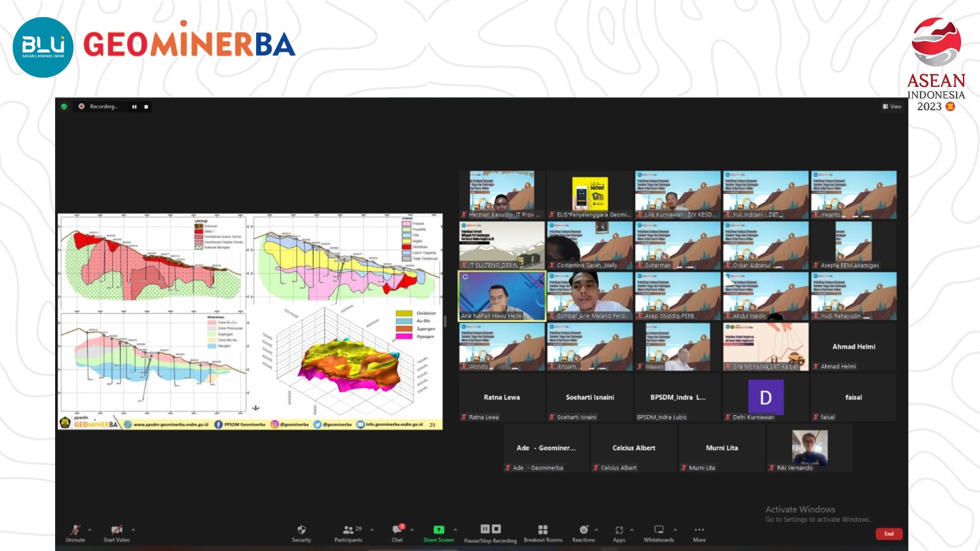980x551 pixels.
Task: Turn on camera with Start Video
Action: pos(116,530)
